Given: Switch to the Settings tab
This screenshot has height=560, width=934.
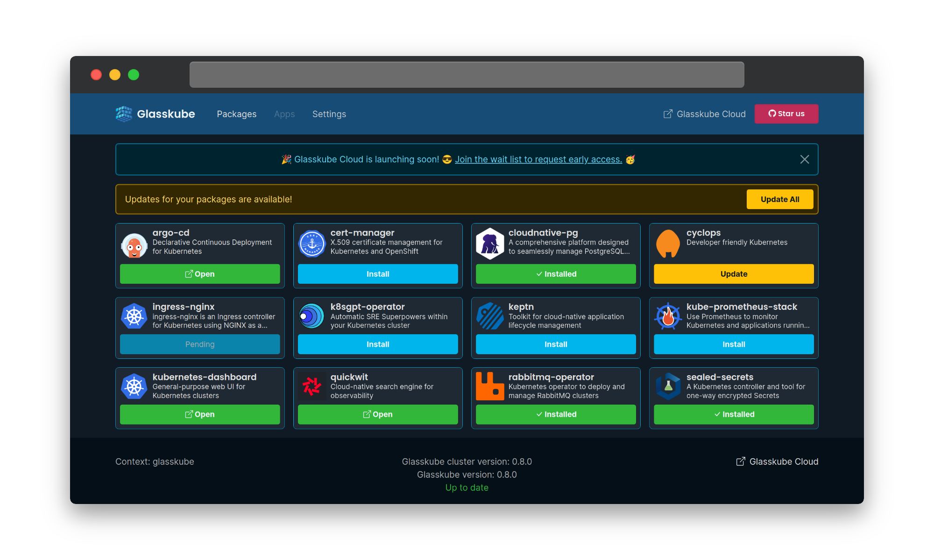Looking at the screenshot, I should click(329, 114).
